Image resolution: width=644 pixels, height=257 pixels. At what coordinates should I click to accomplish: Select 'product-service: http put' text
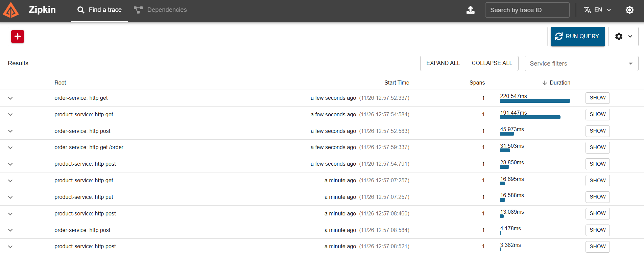click(x=84, y=197)
